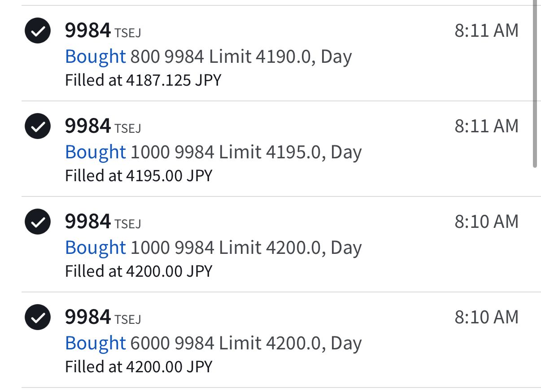Viewport: 541px width, 392px height.
Task: Click the 8:10 AM timestamp on the 6000-share order
Action: [486, 317]
